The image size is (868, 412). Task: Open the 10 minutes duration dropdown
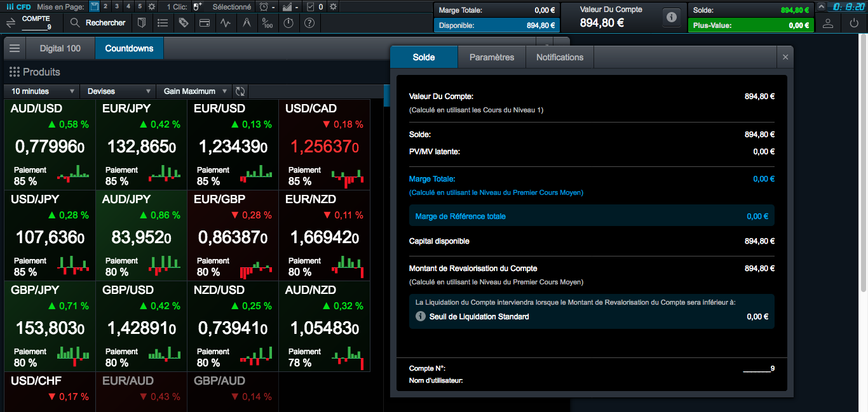pyautogui.click(x=42, y=91)
